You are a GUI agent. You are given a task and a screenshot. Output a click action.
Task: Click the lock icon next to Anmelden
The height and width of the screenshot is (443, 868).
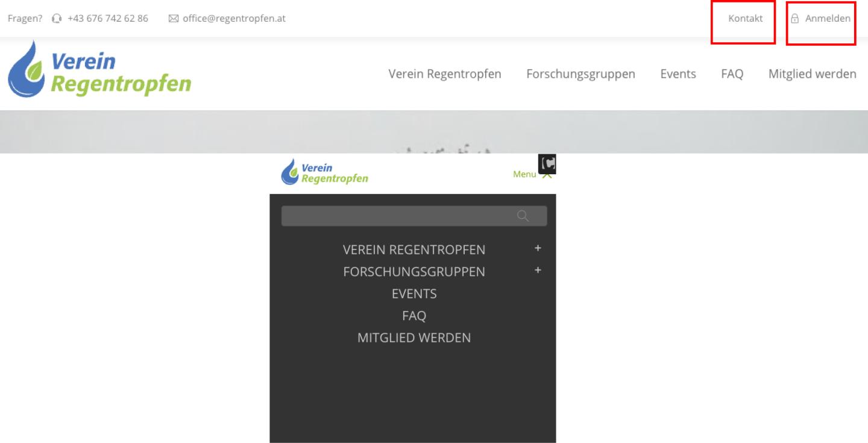click(x=794, y=19)
